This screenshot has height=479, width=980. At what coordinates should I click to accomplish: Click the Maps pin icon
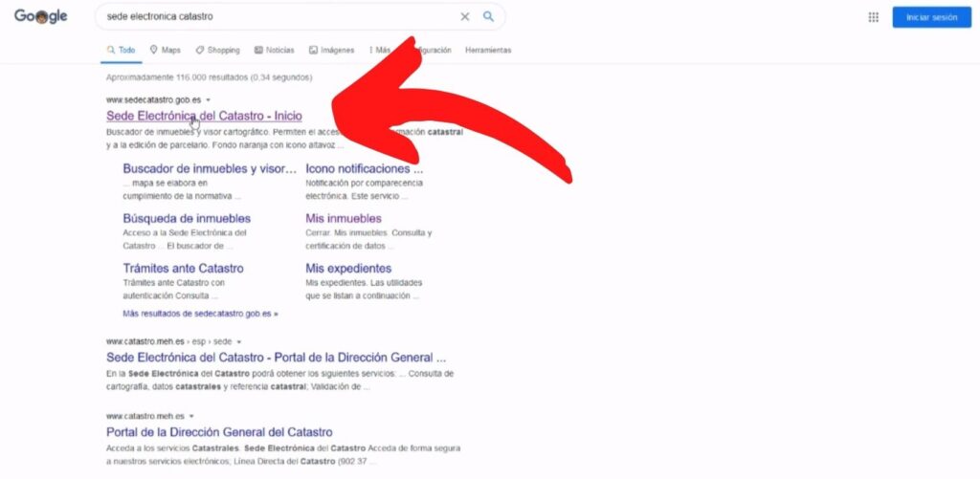coord(153,50)
